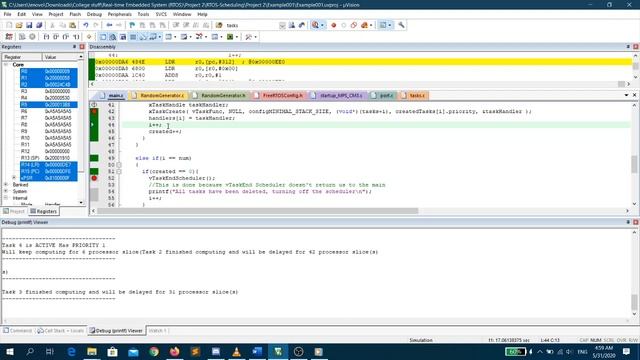
Task: Open the Peripherals menu
Action: (120, 14)
